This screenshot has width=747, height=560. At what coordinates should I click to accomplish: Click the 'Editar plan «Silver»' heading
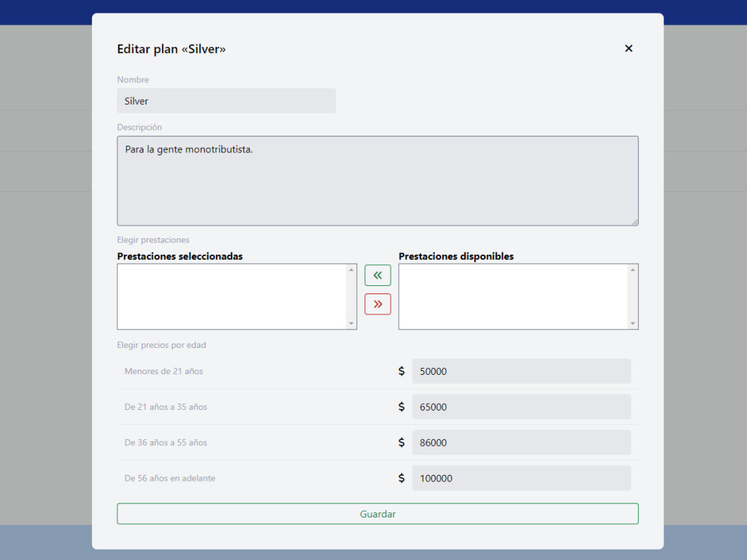pos(172,49)
